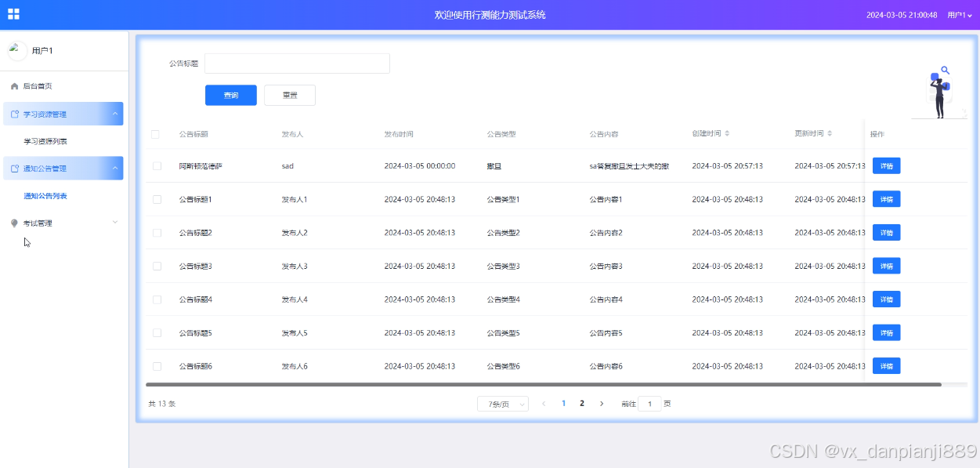
Task: Check the row for 公告标题6
Action: (157, 366)
